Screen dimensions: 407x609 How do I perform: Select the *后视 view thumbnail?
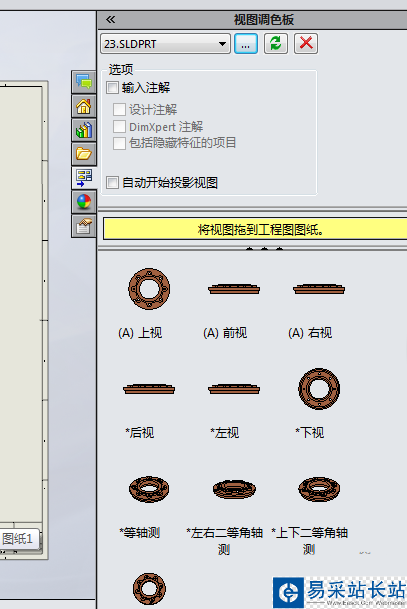coord(149,389)
